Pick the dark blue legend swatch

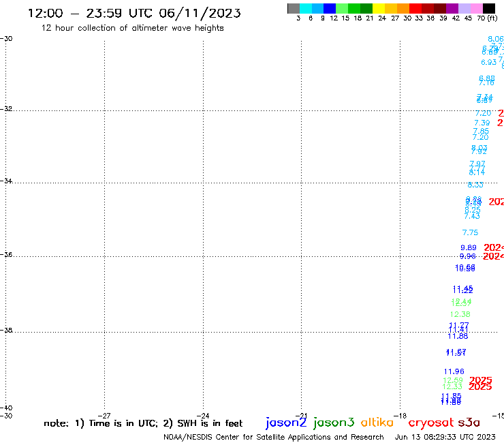(x=330, y=8)
